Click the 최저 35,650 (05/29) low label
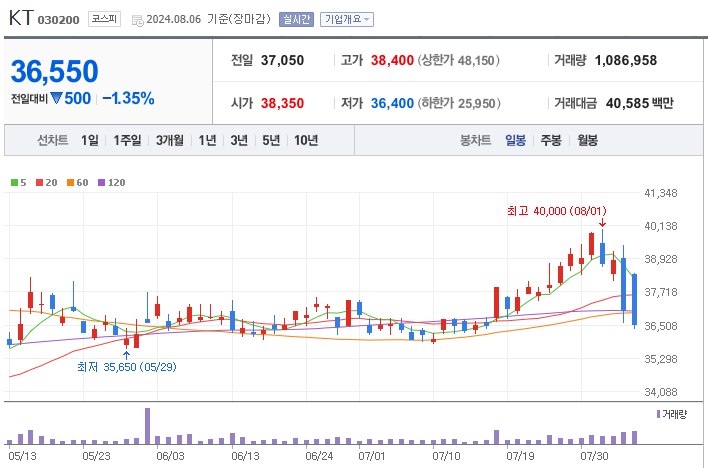The image size is (708, 468). (126, 367)
